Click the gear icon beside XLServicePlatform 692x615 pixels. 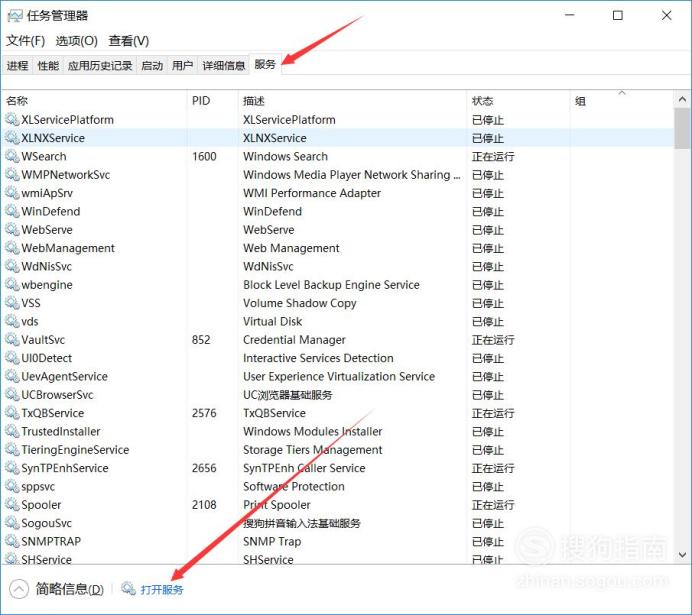[12, 119]
